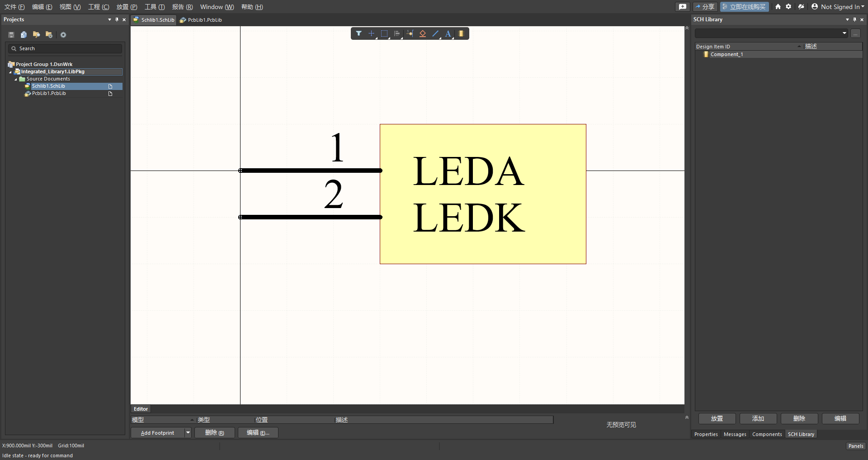Select the Move objects cross tool
The image size is (868, 460).
click(372, 33)
